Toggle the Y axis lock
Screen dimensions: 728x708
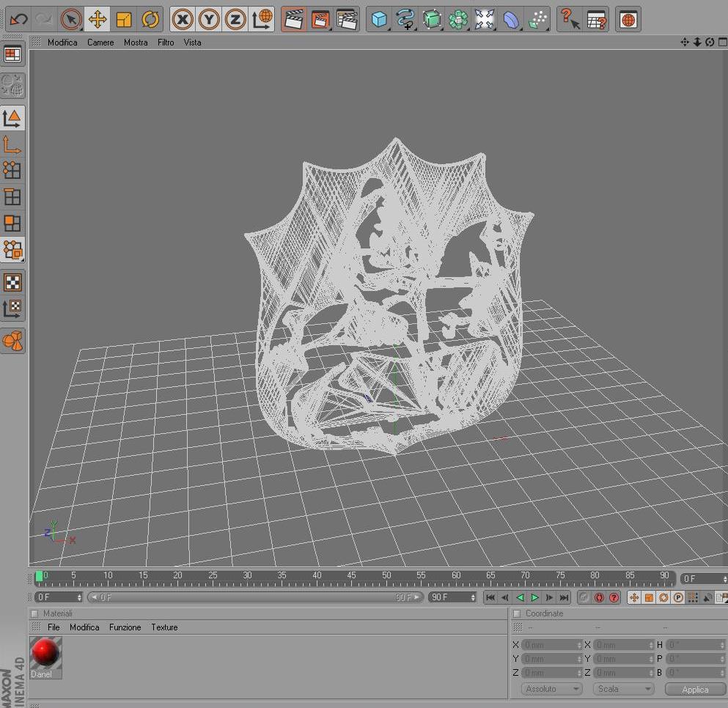coord(209,20)
